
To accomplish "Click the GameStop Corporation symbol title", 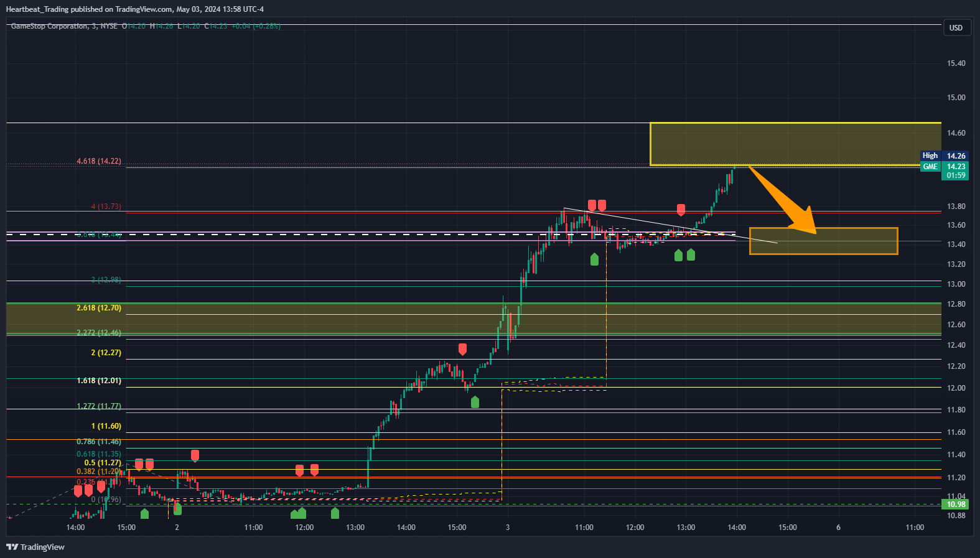I will [x=50, y=26].
